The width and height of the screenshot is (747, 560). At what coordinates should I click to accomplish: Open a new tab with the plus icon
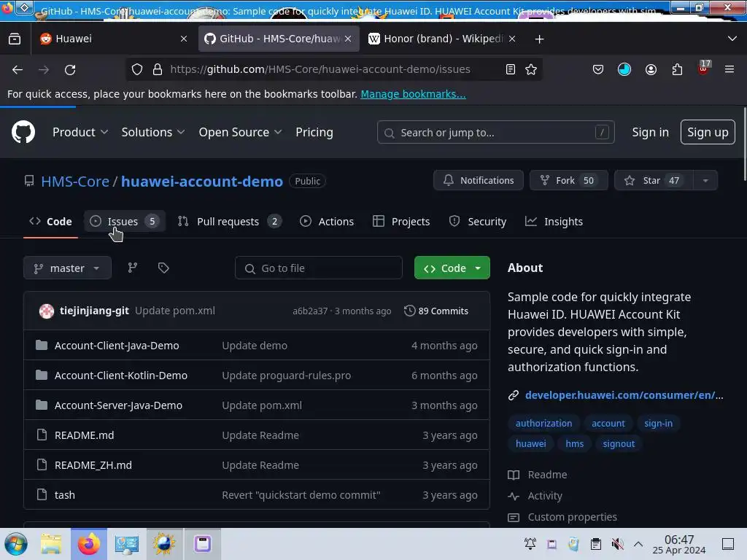[539, 39]
